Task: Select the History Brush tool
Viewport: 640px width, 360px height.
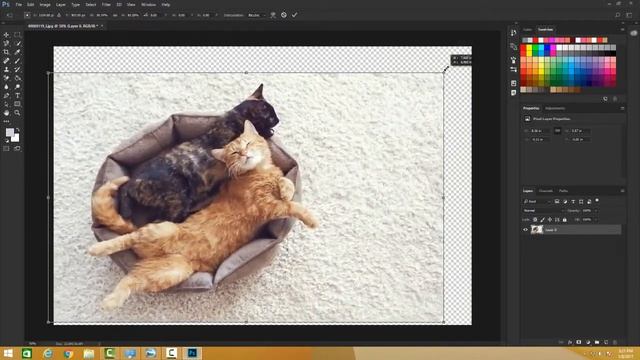Action: (x=17, y=69)
